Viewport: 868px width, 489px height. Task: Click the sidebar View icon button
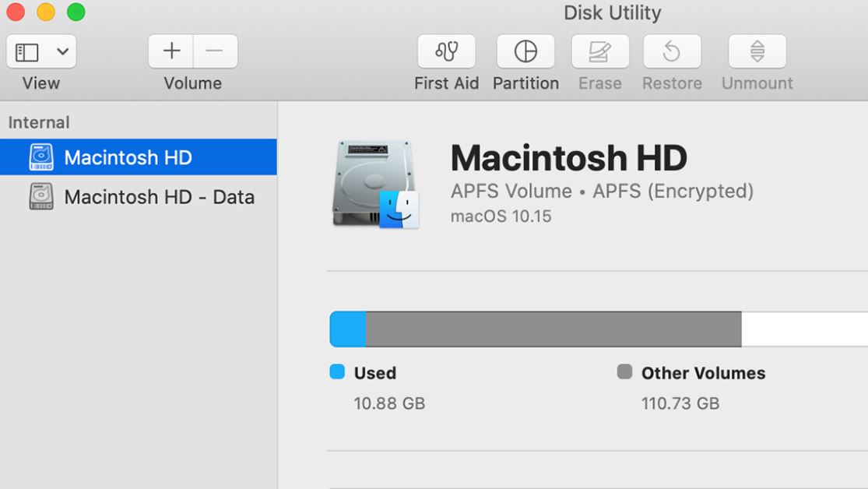26,52
